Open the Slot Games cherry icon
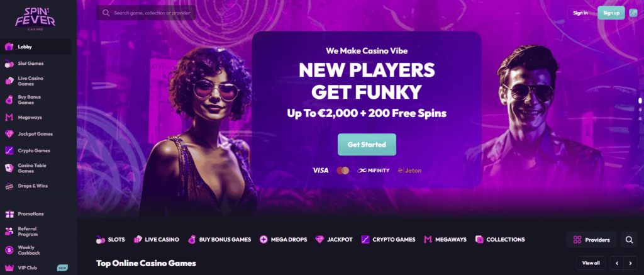This screenshot has width=644, height=275. [x=9, y=64]
